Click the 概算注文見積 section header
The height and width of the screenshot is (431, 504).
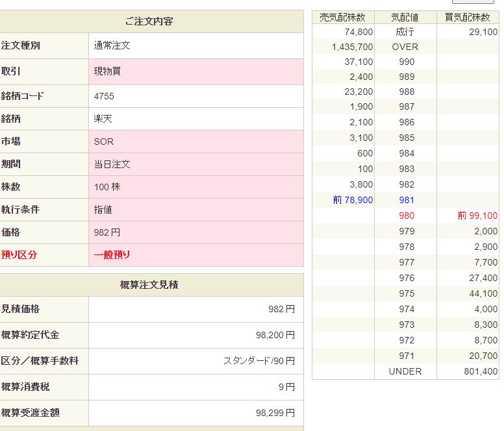pyautogui.click(x=149, y=285)
